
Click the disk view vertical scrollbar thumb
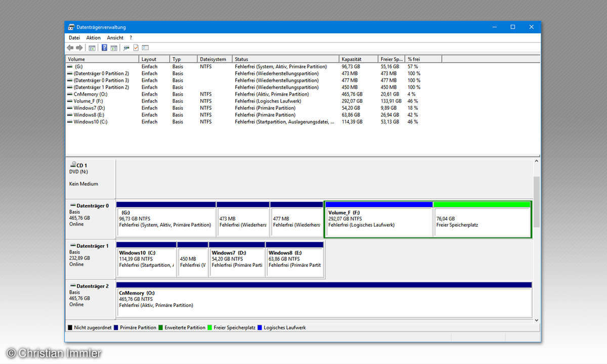click(537, 202)
